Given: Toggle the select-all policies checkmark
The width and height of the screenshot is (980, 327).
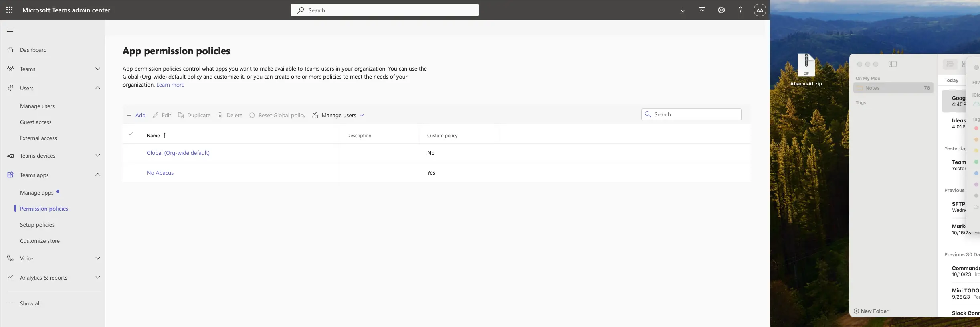Looking at the screenshot, I should pos(131,134).
